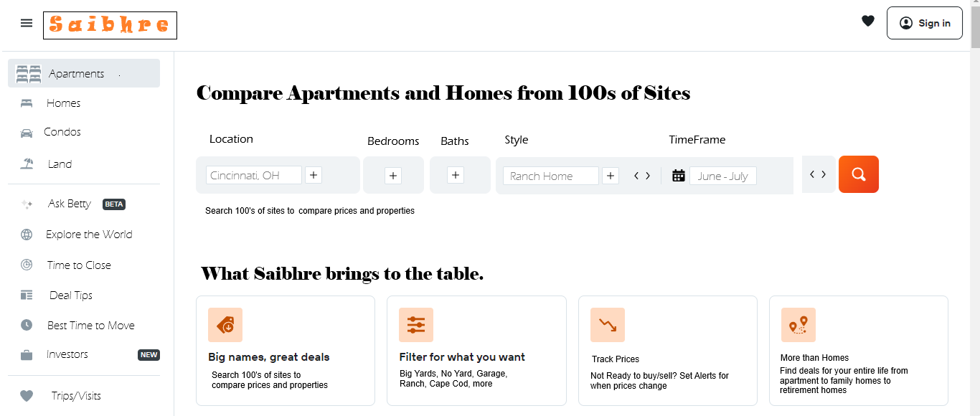The height and width of the screenshot is (416, 980).
Task: Click the June - July timeframe field
Action: (x=722, y=176)
